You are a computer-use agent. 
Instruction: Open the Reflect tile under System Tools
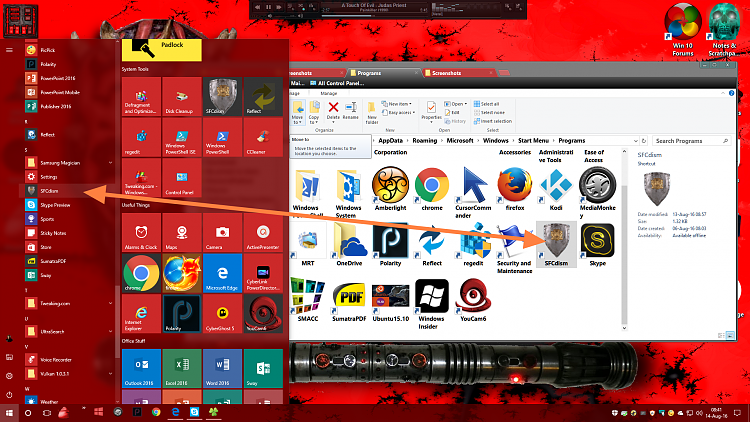263,97
